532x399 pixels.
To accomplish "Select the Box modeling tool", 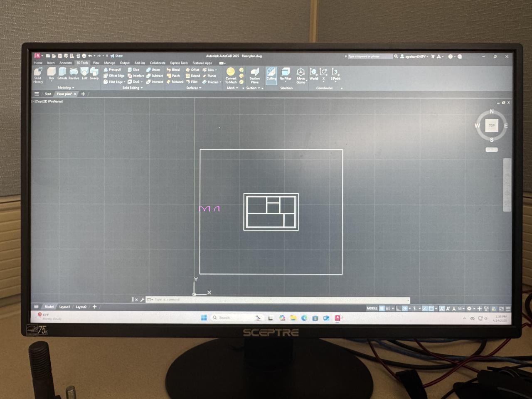I will pos(52,74).
